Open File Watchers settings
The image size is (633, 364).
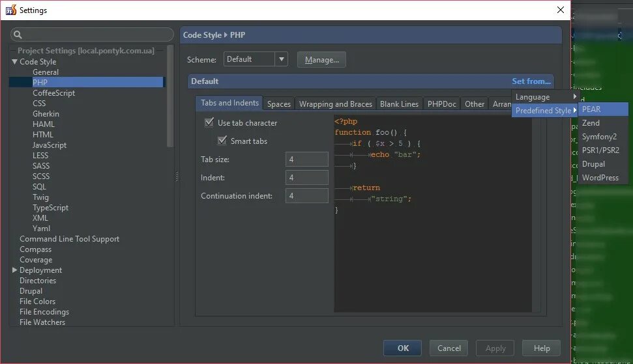pos(42,322)
